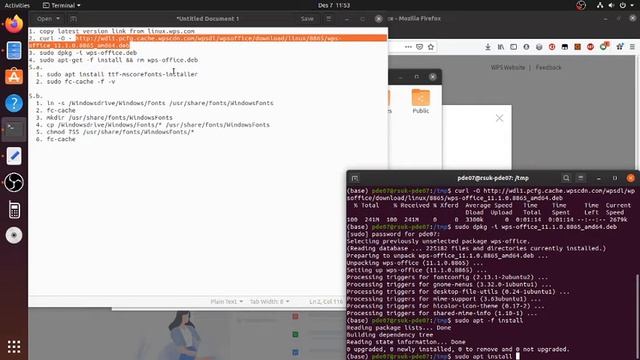Open the Plain Text language dropdown

pos(227,301)
